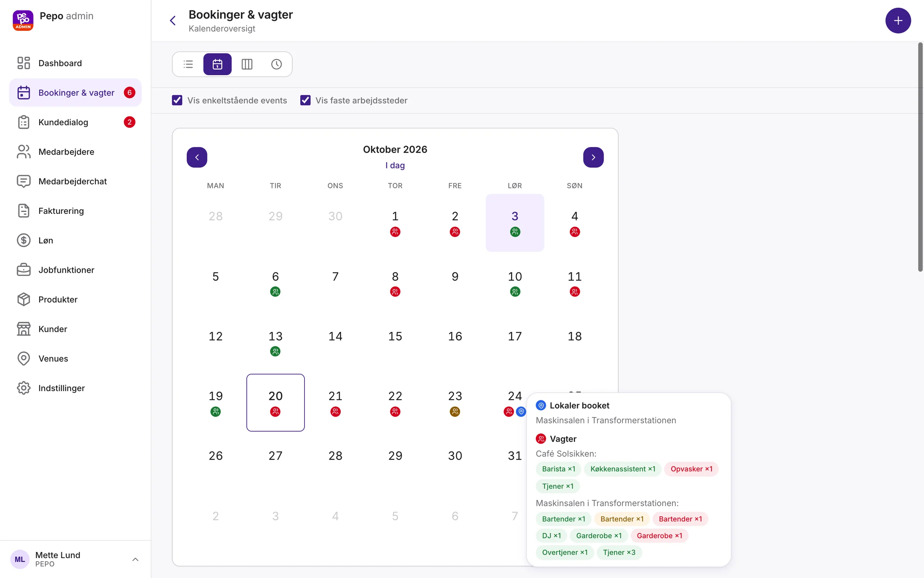This screenshot has width=924, height=578.
Task: Open Kundedialog in the sidebar
Action: click(x=75, y=122)
